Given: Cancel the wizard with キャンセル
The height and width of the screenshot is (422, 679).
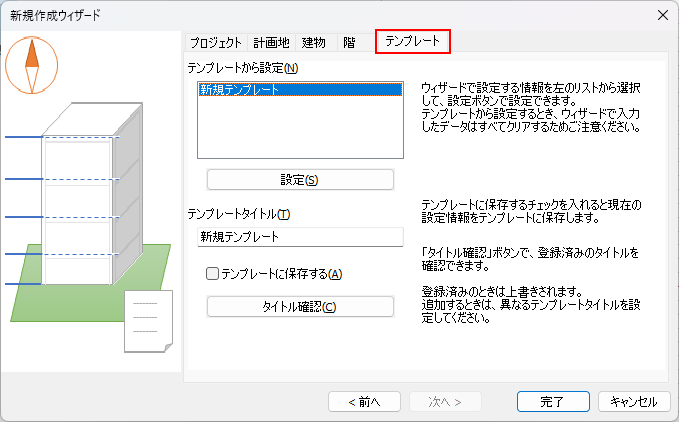Looking at the screenshot, I should coord(633,401).
